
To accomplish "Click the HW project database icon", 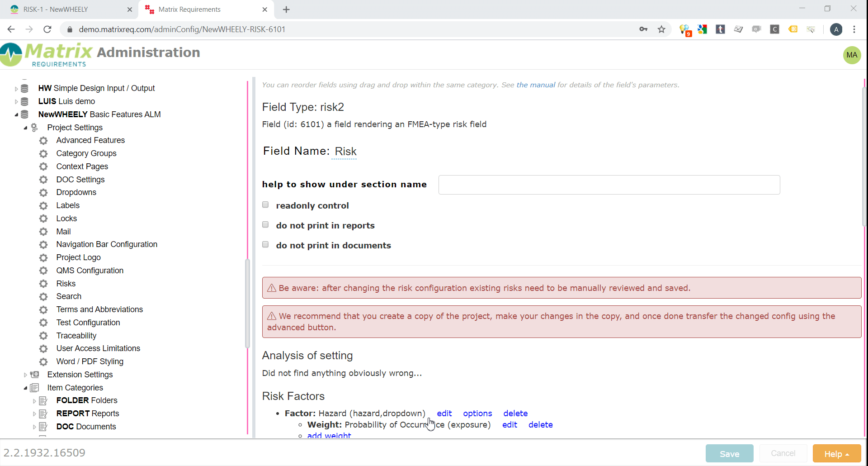I will [x=25, y=88].
